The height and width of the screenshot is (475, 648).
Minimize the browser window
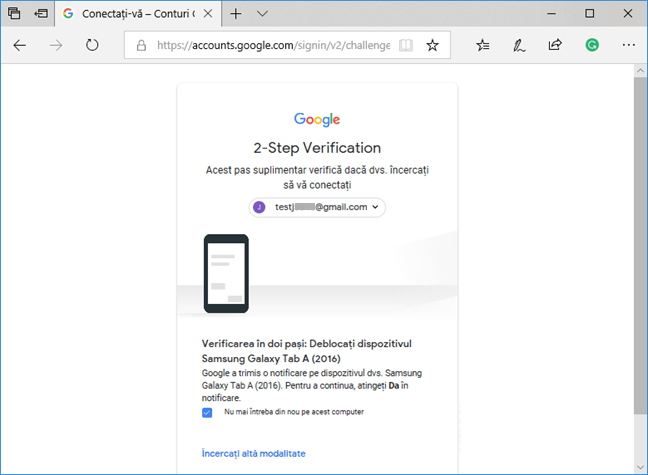[551, 14]
